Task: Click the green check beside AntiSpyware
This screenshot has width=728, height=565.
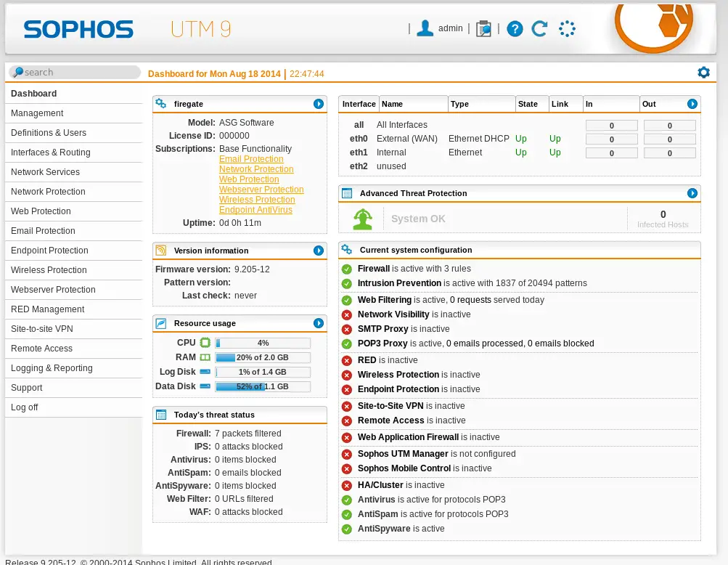Action: tap(347, 529)
